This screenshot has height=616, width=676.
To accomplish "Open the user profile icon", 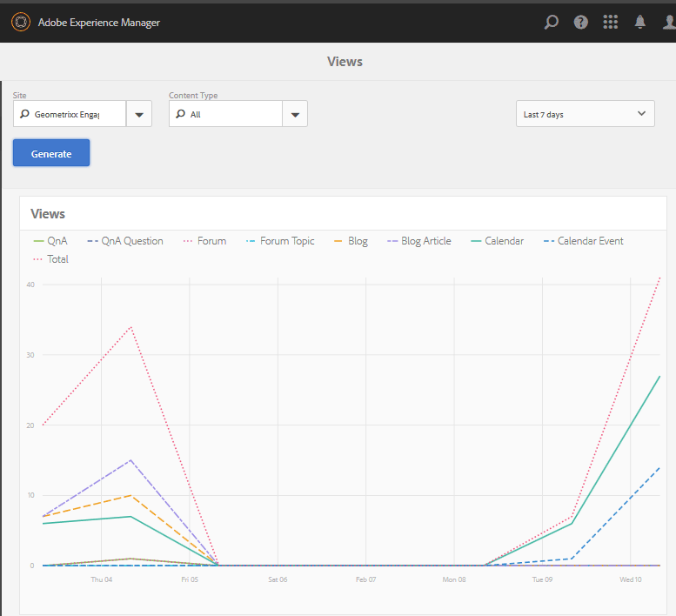I will tap(669, 22).
